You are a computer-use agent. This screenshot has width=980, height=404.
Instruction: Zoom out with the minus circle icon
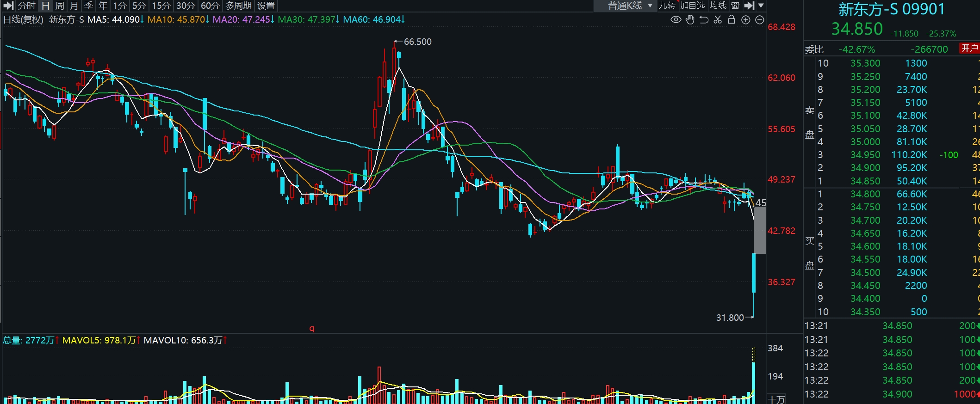coord(760,19)
